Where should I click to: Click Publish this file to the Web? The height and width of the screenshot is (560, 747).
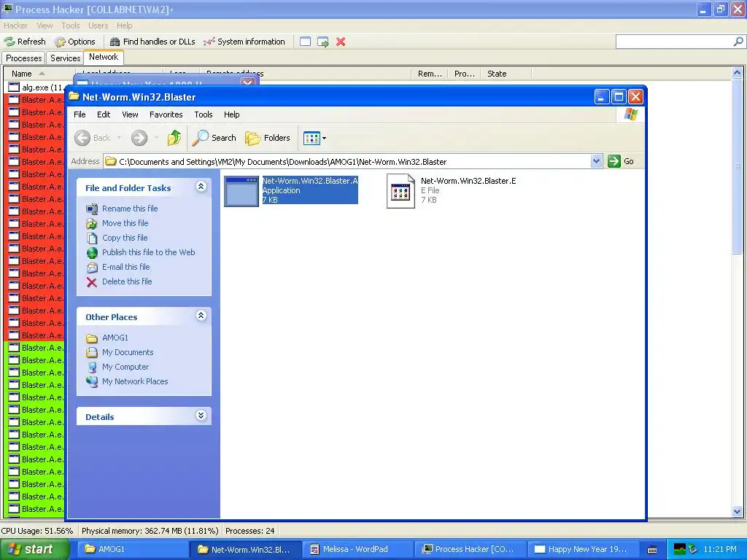pyautogui.click(x=149, y=252)
